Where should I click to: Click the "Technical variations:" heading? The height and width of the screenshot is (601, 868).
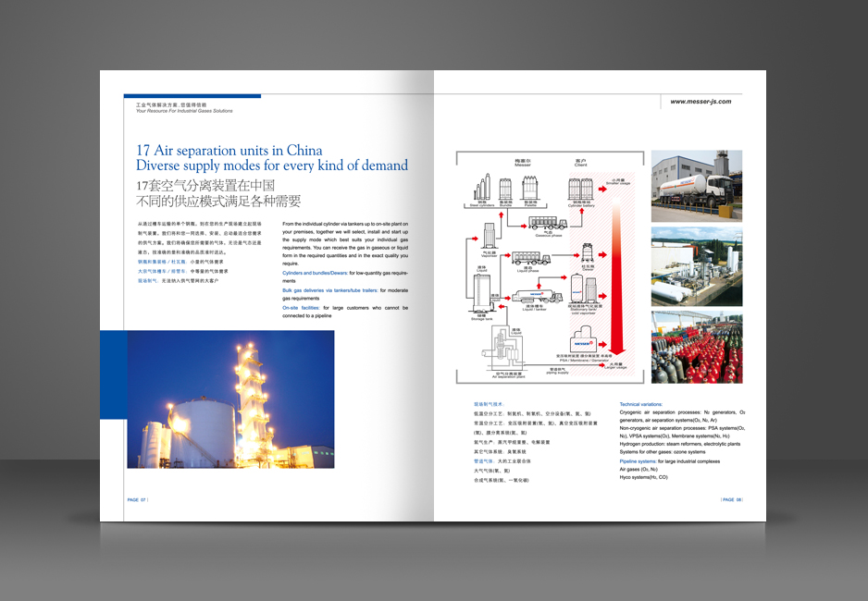click(641, 404)
